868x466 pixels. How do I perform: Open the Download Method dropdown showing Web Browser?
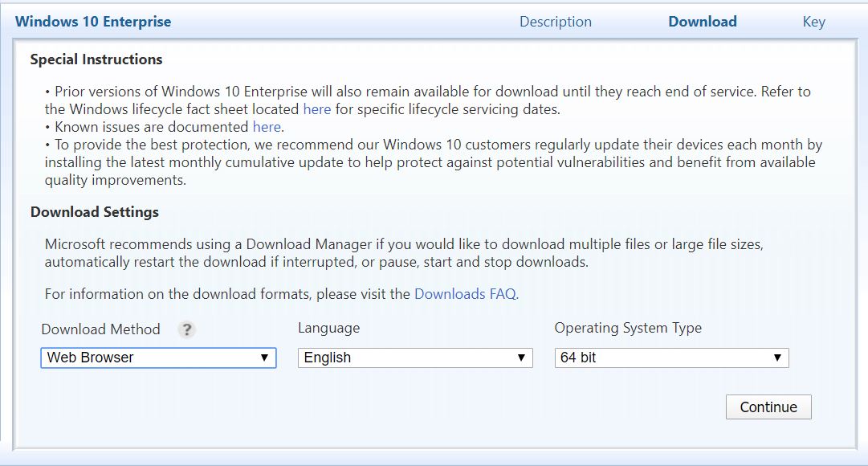tap(158, 358)
